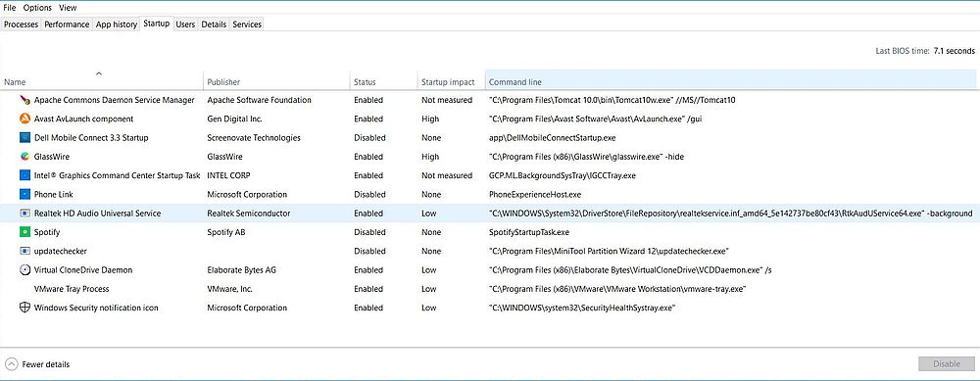
Task: Sort by the Publisher column header
Action: tap(277, 82)
